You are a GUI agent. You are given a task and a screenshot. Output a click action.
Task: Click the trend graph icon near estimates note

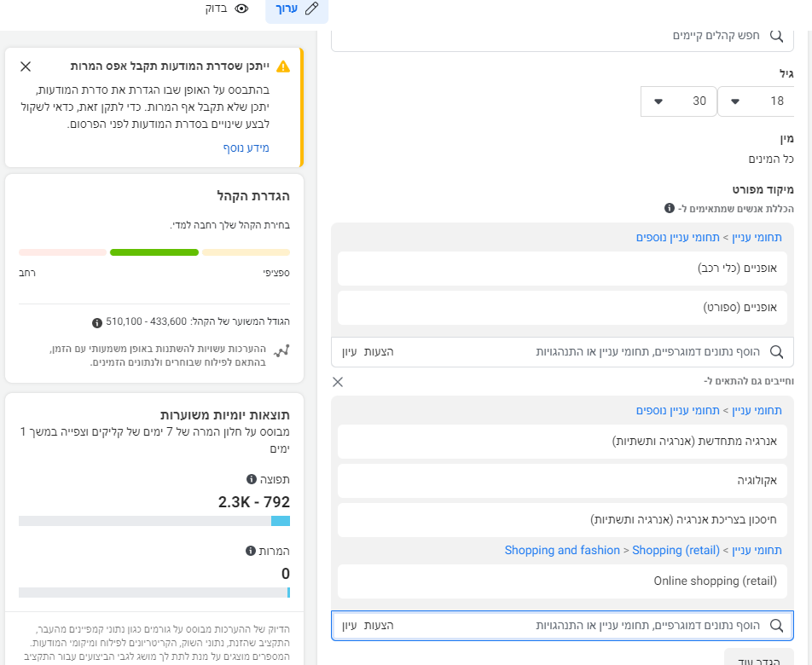point(281,350)
